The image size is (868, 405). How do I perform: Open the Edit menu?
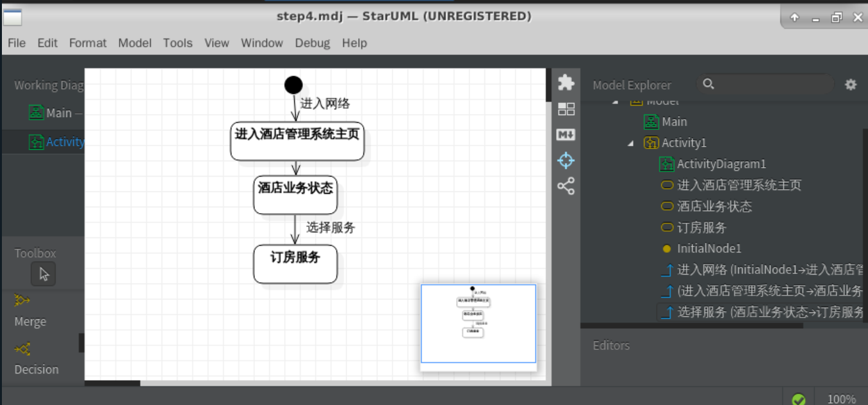[47, 43]
